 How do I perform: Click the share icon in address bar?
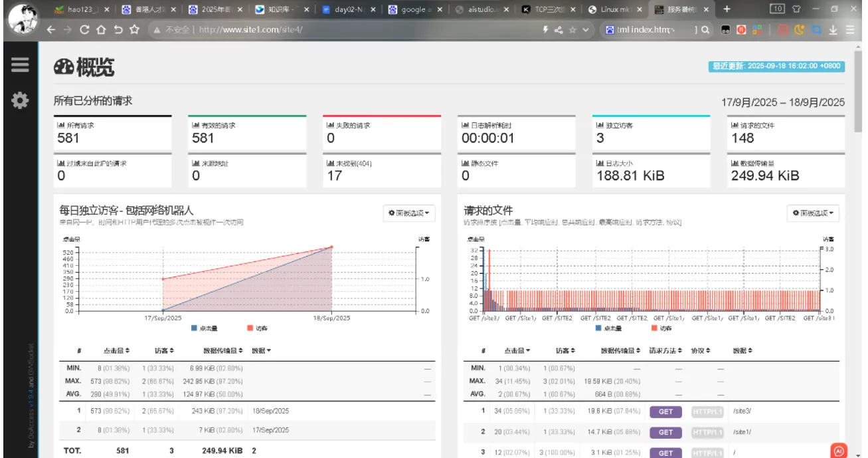click(x=558, y=30)
